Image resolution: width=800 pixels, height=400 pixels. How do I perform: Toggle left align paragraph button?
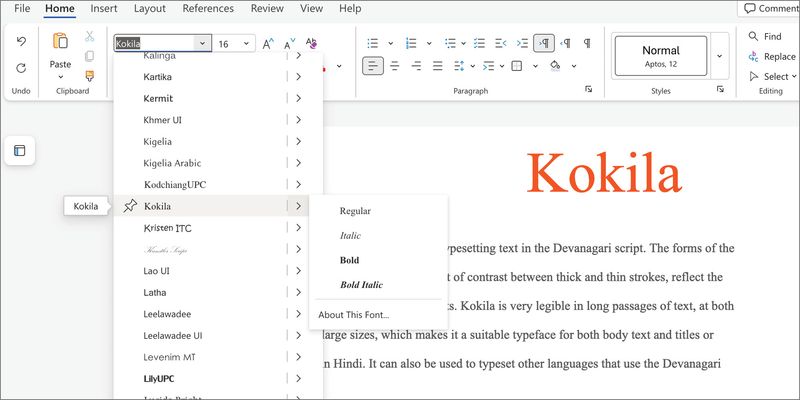[372, 67]
